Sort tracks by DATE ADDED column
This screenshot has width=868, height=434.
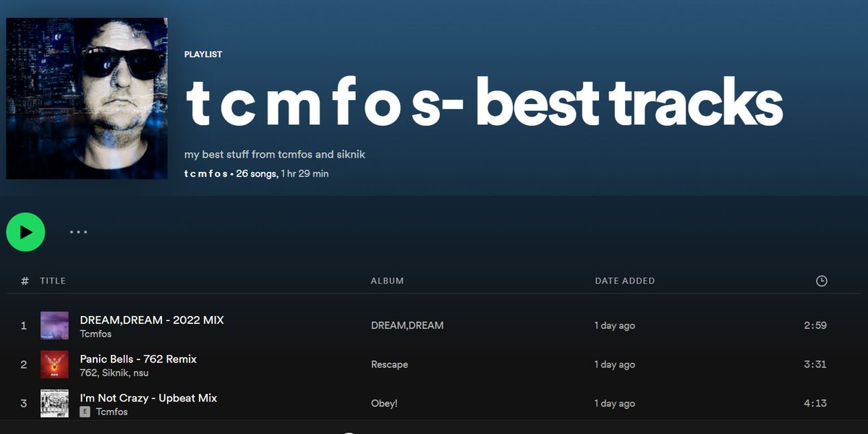[x=625, y=281]
